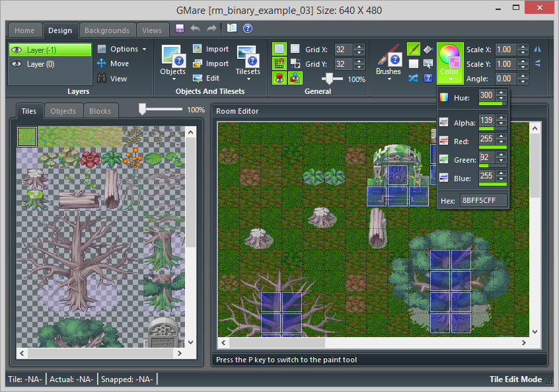
Task: Switch to the Blocks panel tab
Action: click(100, 111)
